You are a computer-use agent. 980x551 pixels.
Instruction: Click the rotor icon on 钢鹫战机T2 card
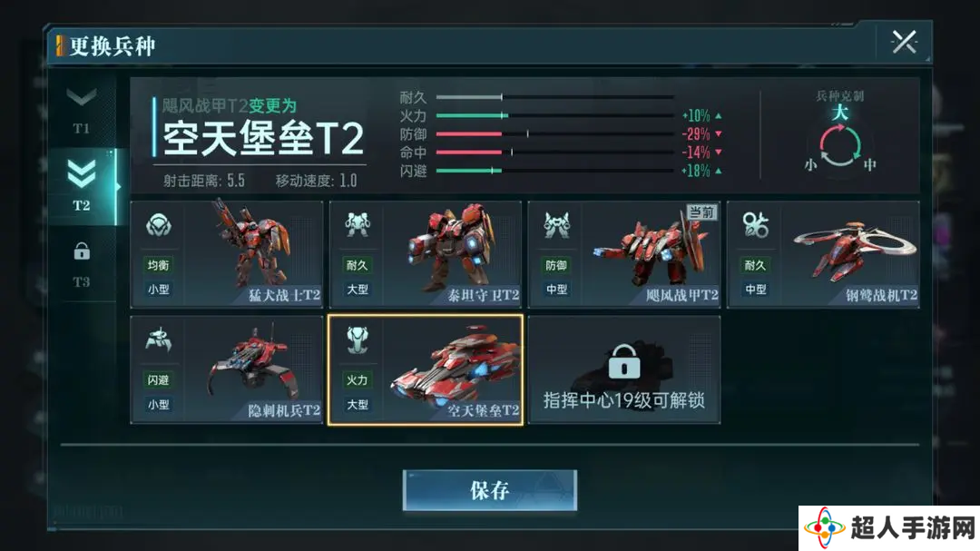[755, 225]
